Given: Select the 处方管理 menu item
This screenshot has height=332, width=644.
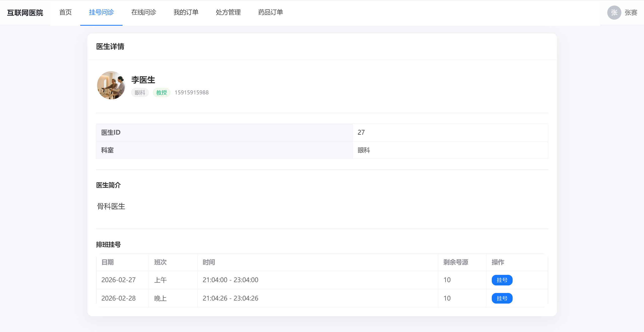Looking at the screenshot, I should 228,12.
